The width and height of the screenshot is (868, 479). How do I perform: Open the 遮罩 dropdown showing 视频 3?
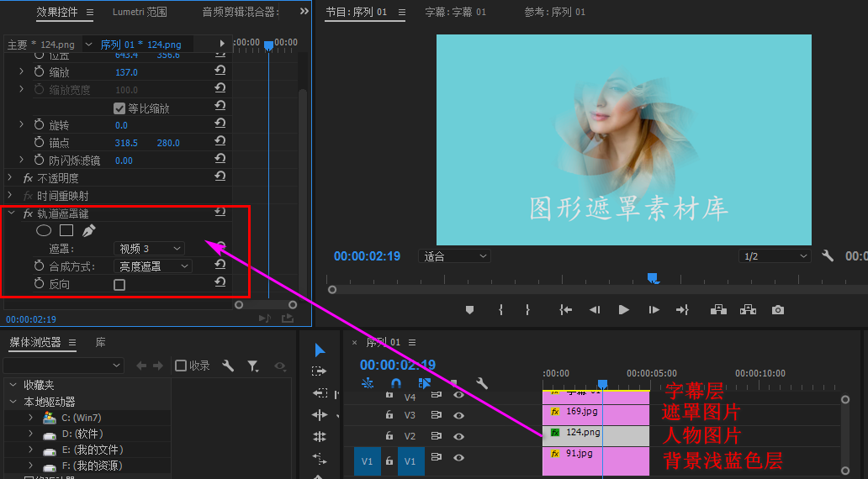click(149, 249)
